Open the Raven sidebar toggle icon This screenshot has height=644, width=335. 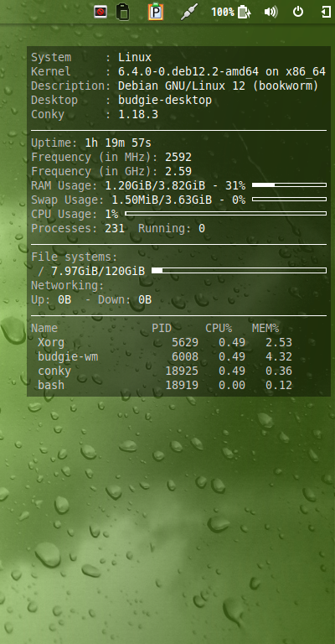(326, 12)
